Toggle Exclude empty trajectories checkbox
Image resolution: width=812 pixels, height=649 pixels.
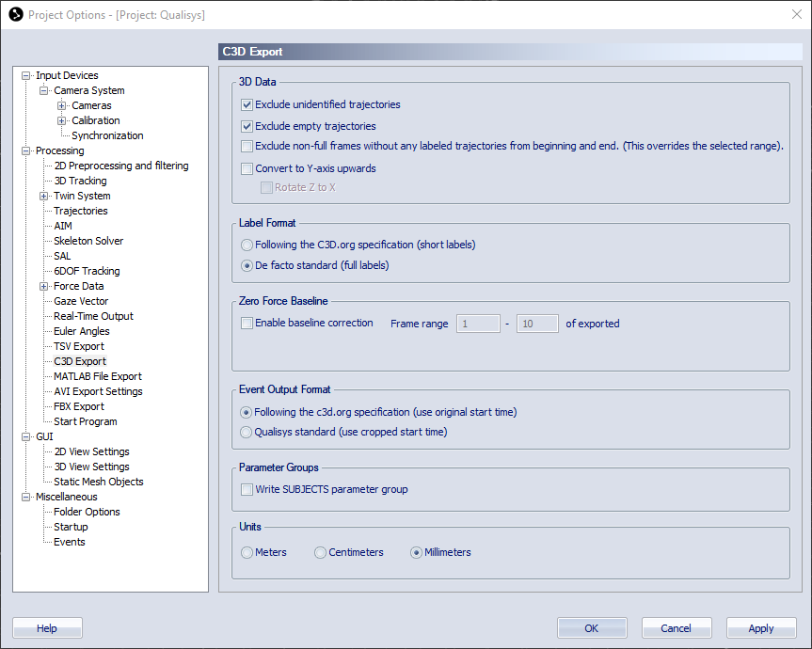247,126
